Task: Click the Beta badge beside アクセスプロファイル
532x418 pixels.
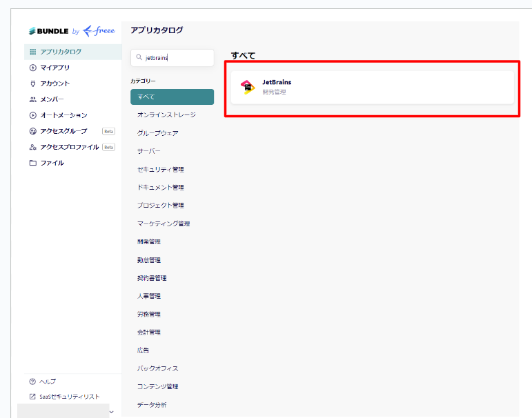Action: point(108,147)
